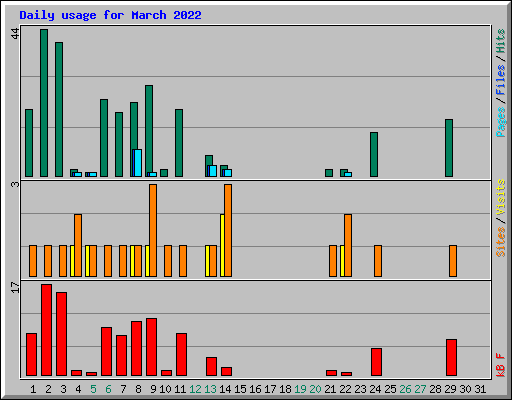This screenshot has height=400, width=512.
Task: Select green weekend day label '20'
Action: [x=315, y=389]
